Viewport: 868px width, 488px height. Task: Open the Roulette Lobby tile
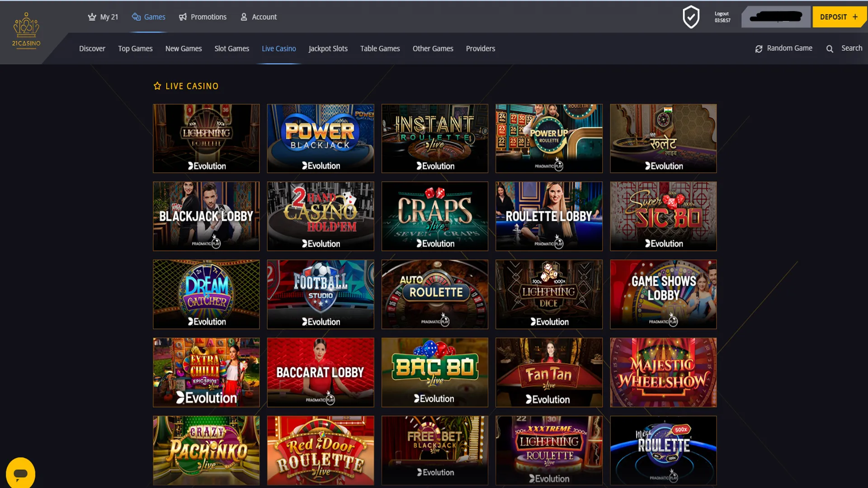point(549,216)
